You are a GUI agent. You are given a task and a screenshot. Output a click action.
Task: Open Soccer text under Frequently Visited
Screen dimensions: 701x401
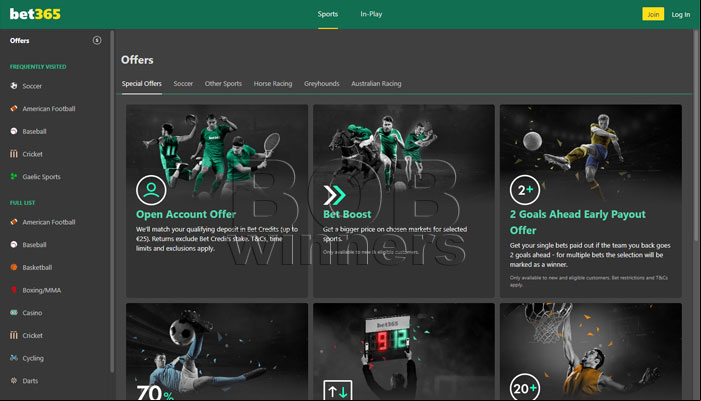32,86
